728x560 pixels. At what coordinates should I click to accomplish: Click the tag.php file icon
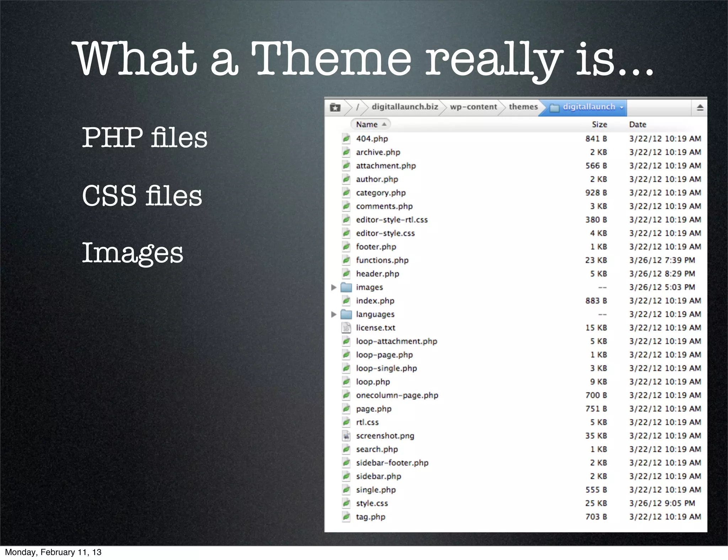click(346, 517)
